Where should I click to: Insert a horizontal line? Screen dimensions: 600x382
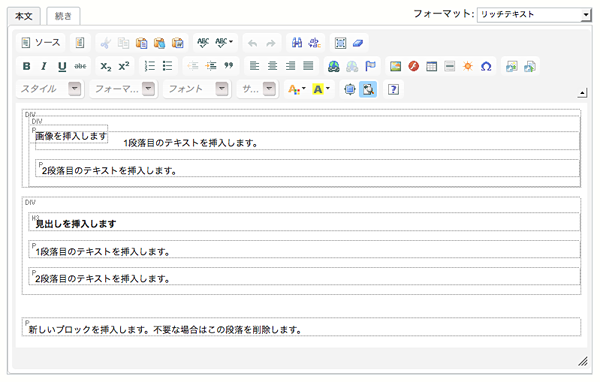point(449,66)
